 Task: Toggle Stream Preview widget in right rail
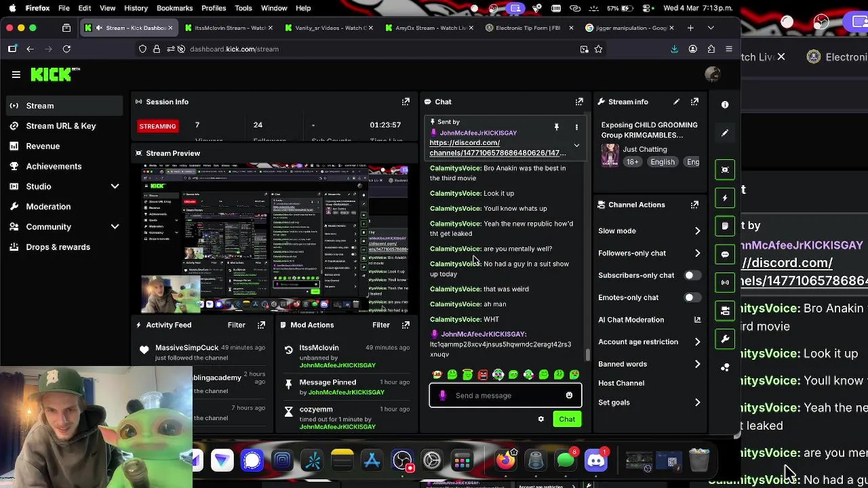coord(725,169)
